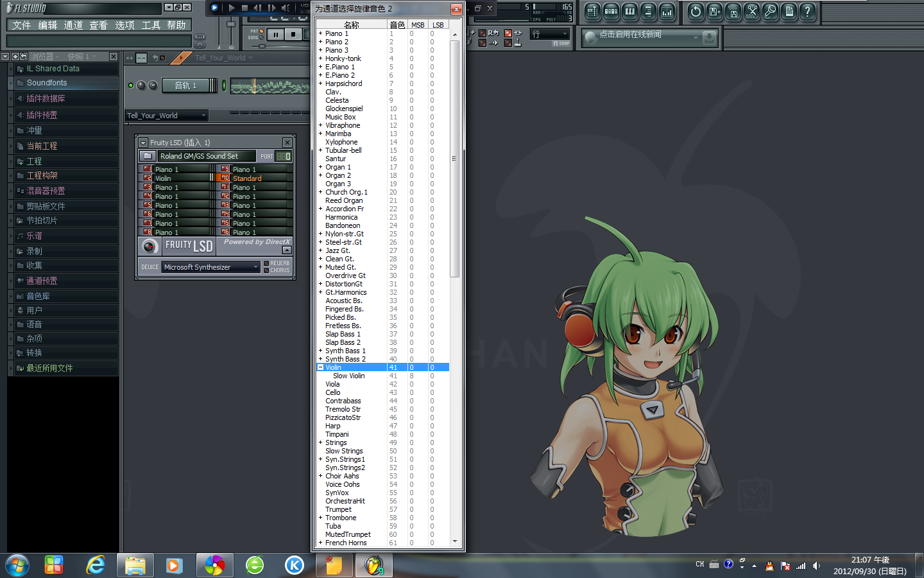Image resolution: width=924 pixels, height=578 pixels.
Task: Open the 通道 menu
Action: [x=73, y=25]
